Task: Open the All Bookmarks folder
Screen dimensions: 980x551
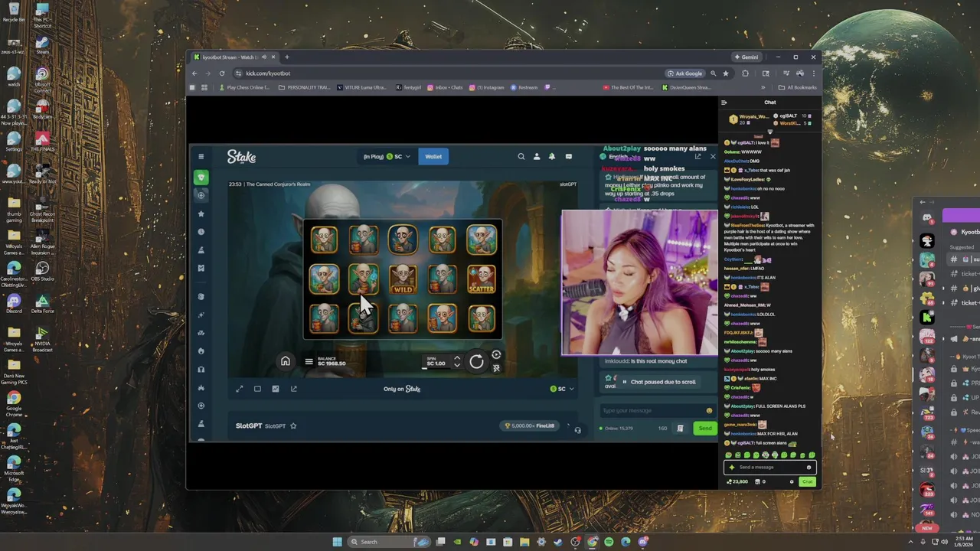Action: click(x=798, y=87)
